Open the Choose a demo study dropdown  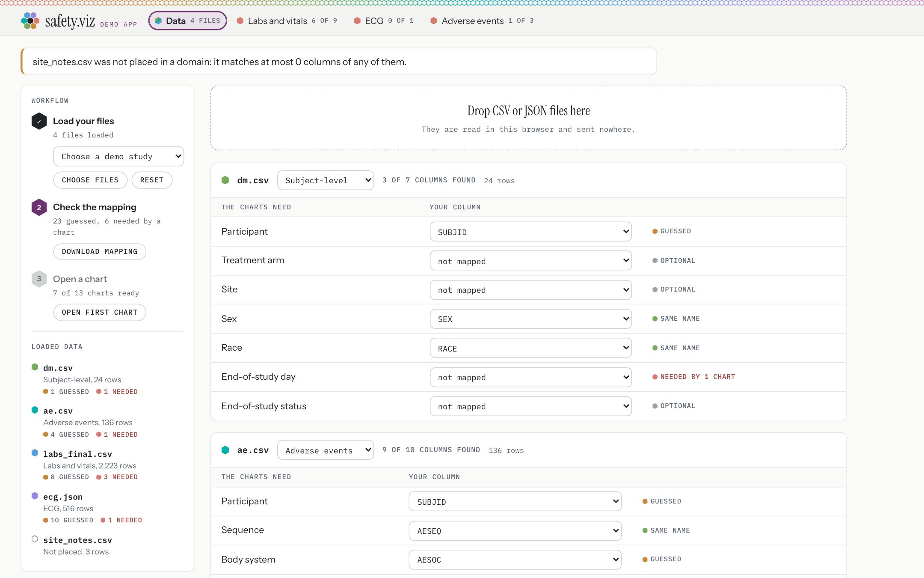118,156
